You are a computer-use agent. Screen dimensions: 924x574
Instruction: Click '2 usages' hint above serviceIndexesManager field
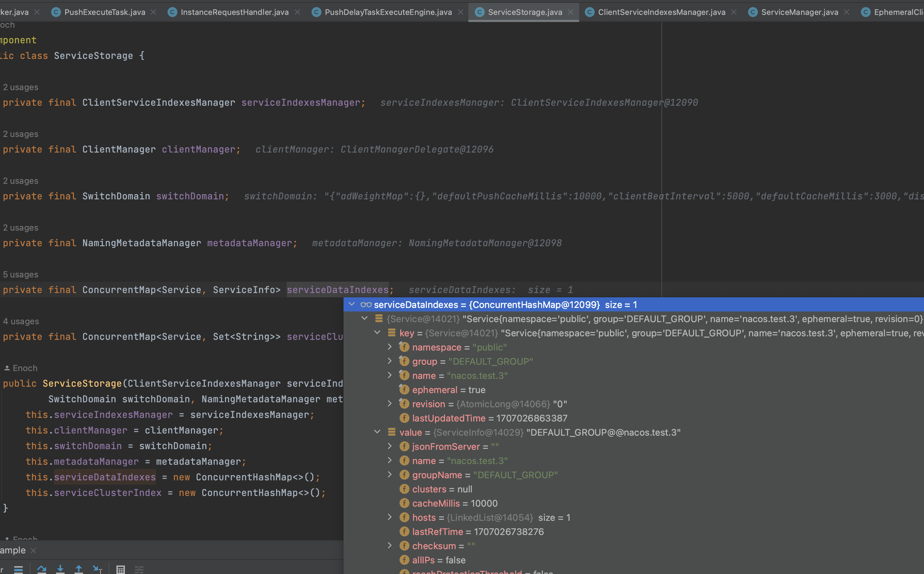[21, 87]
